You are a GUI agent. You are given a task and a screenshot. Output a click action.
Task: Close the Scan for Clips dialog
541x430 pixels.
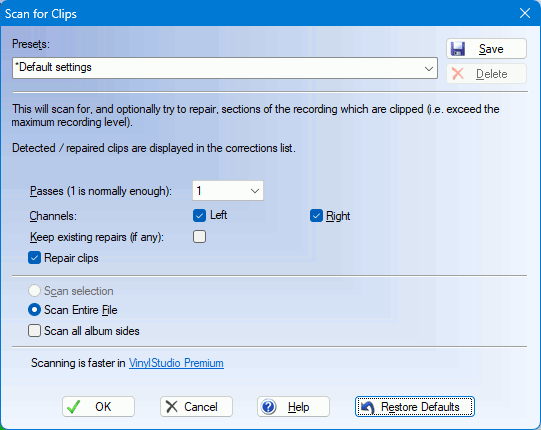(x=525, y=13)
